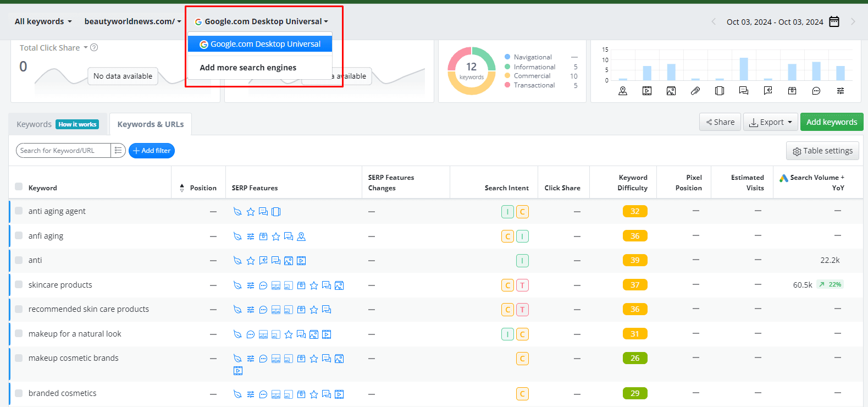Check the branded cosmetics row box
This screenshot has width=868, height=407.
point(19,393)
